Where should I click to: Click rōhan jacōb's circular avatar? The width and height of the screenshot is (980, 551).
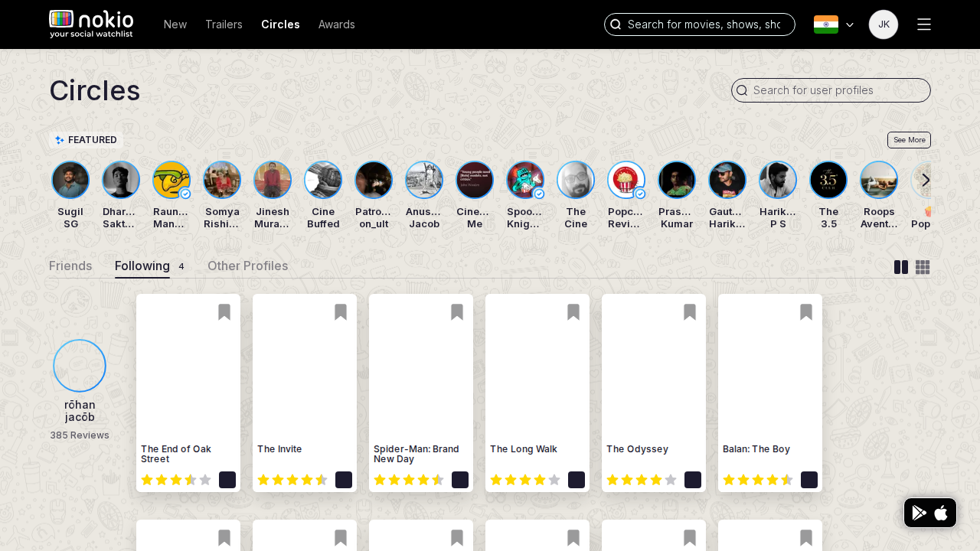pos(80,366)
